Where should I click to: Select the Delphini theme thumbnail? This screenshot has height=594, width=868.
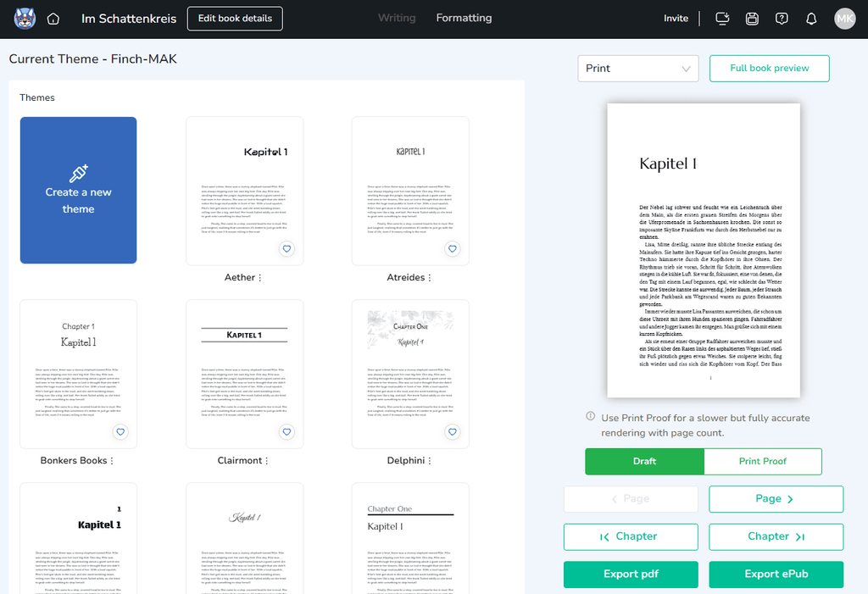[410, 374]
